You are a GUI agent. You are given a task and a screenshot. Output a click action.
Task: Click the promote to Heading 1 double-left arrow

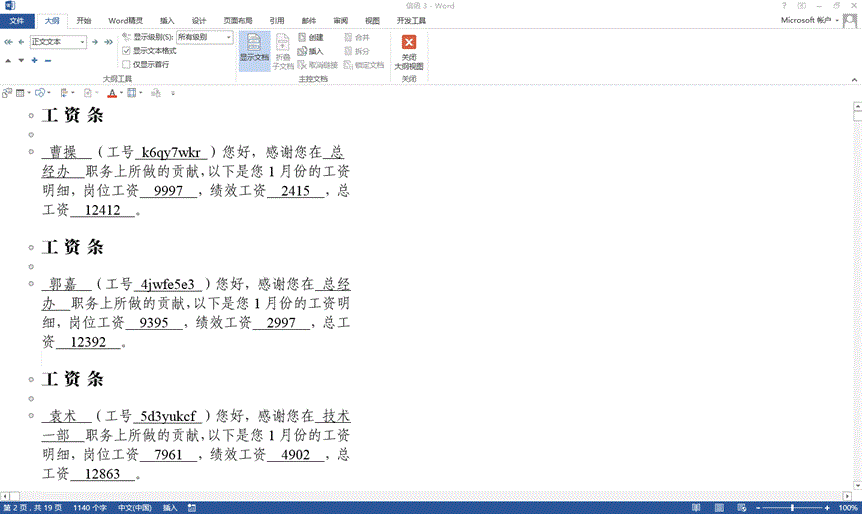coord(8,42)
